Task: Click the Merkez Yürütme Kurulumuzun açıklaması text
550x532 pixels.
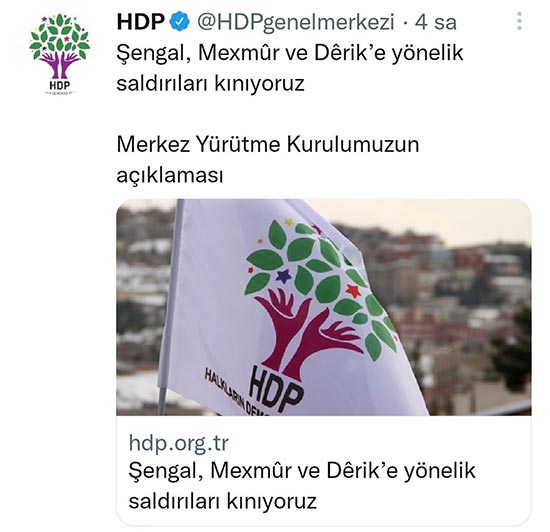Action: (x=268, y=160)
